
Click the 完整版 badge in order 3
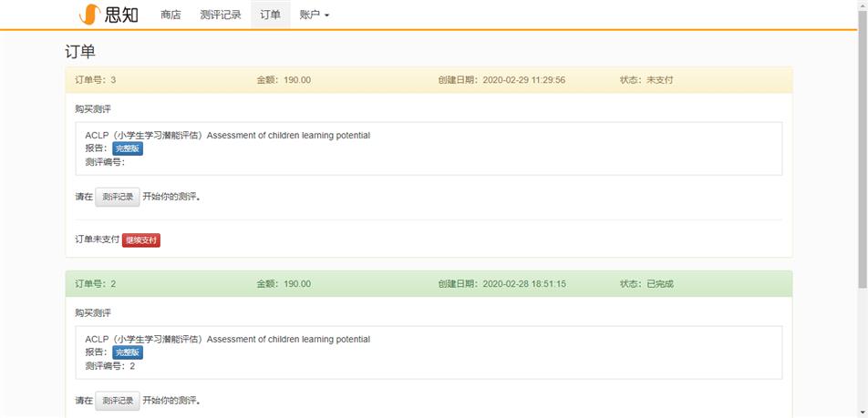point(128,148)
